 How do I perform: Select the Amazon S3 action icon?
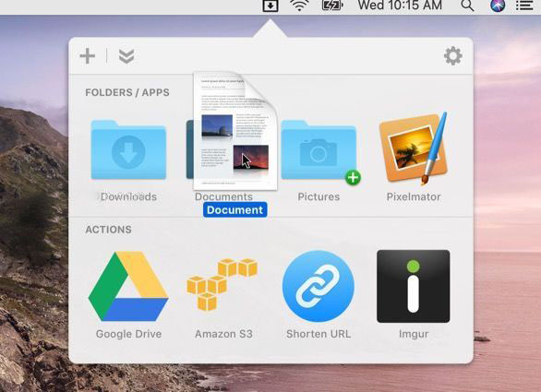[222, 284]
